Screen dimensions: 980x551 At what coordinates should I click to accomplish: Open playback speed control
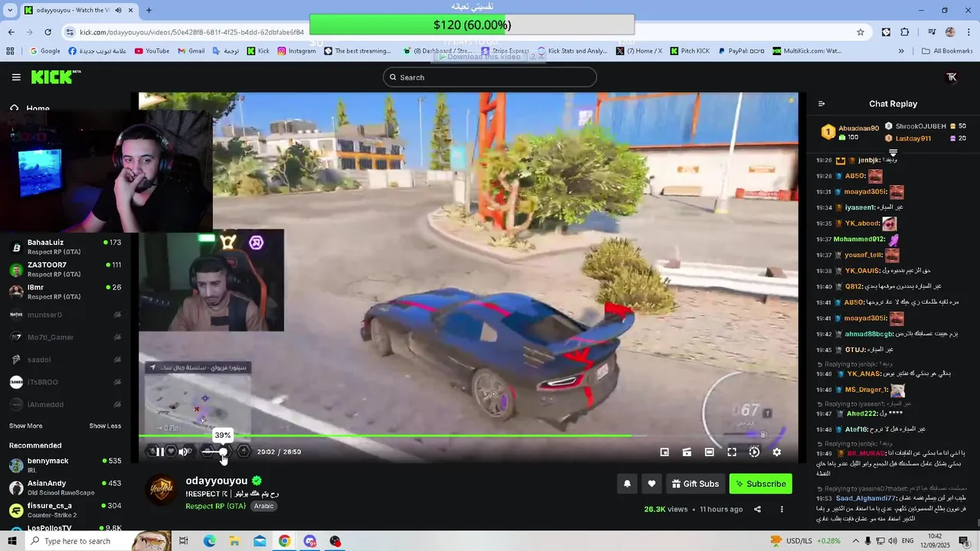(x=754, y=452)
